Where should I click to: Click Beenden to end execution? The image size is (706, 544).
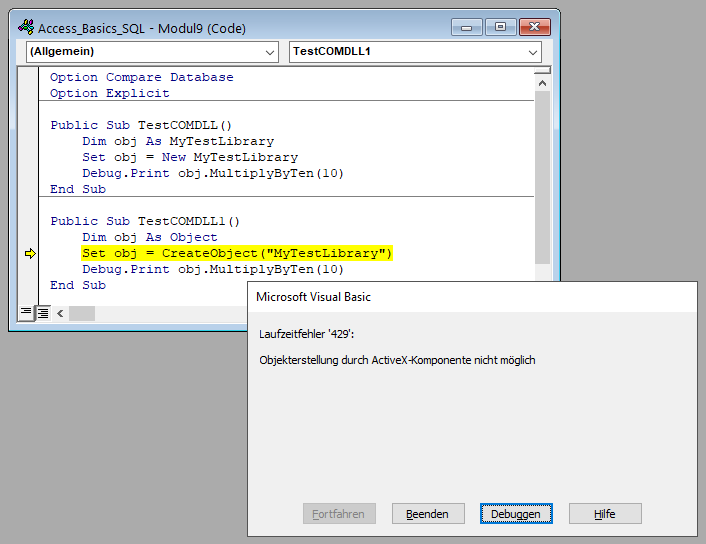coord(427,514)
